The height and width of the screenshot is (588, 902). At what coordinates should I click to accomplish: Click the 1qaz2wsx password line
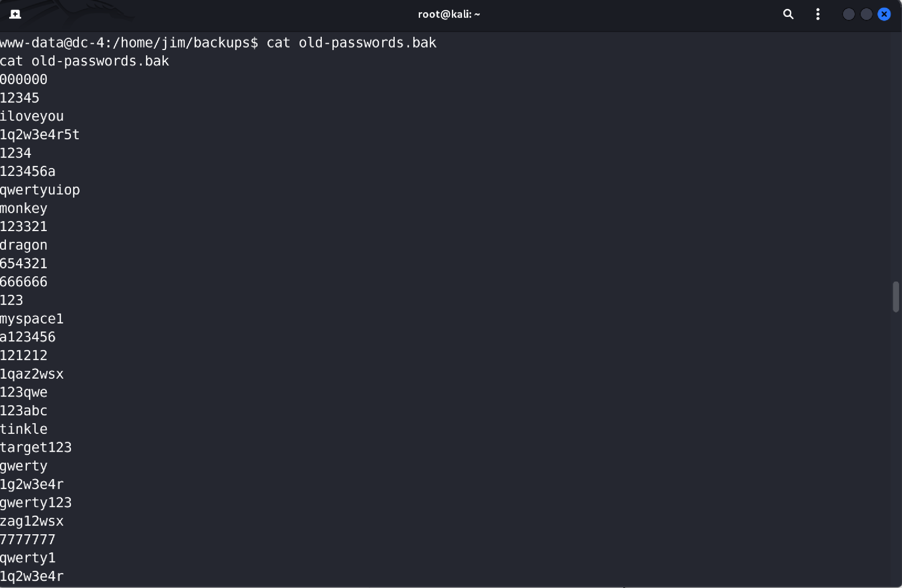pyautogui.click(x=32, y=374)
